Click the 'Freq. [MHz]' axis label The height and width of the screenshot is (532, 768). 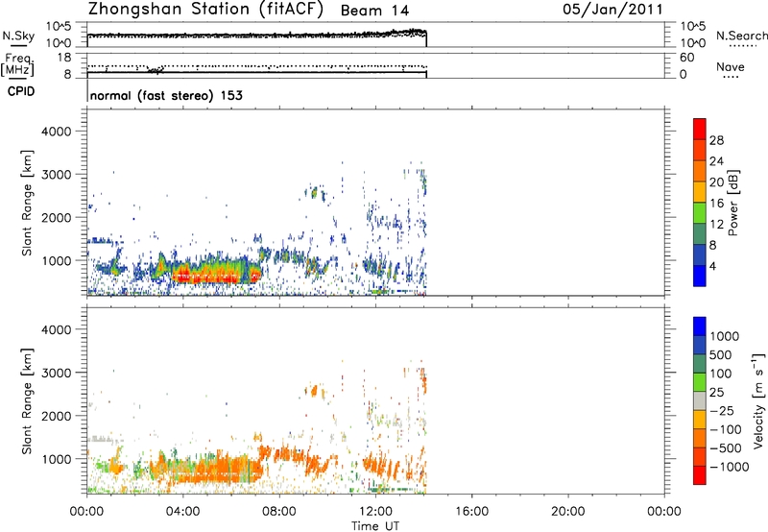pyautogui.click(x=17, y=65)
